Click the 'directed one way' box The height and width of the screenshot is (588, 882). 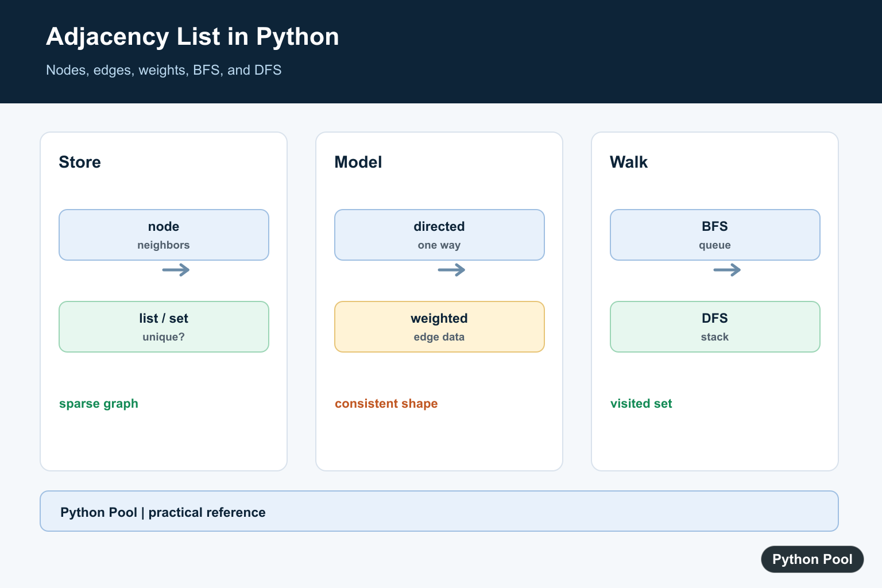(439, 235)
